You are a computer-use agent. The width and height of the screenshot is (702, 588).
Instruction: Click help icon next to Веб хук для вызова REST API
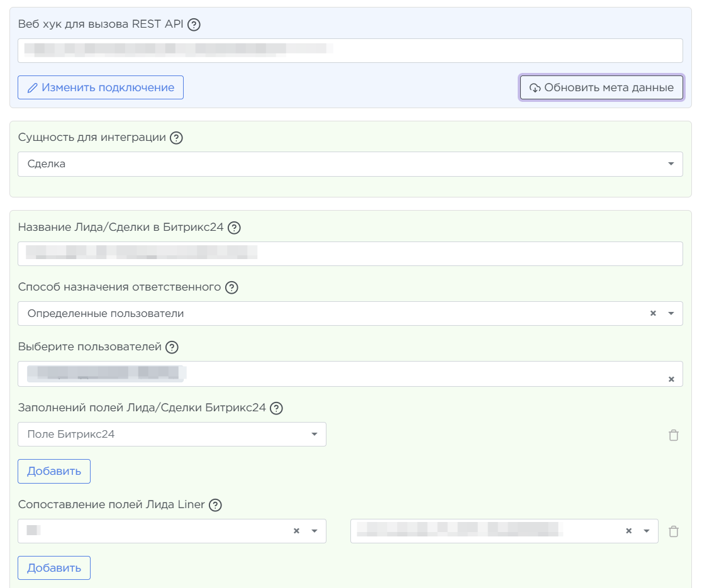tap(194, 25)
